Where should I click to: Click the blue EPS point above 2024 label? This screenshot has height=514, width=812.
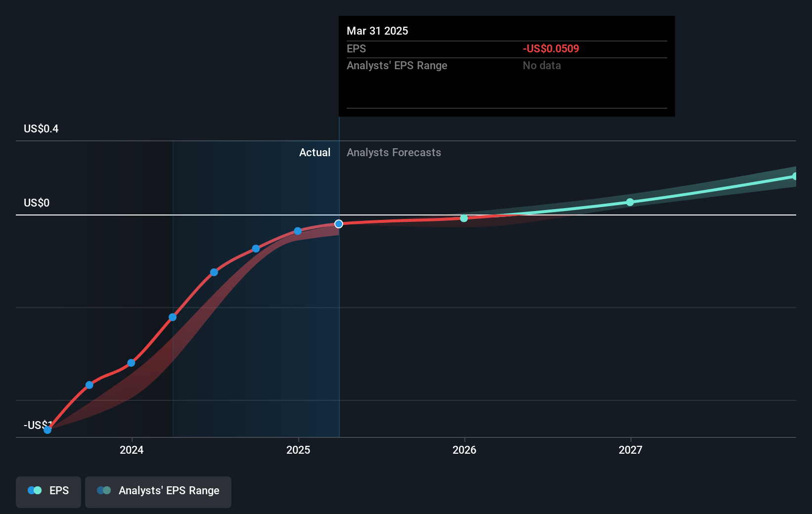tap(131, 363)
